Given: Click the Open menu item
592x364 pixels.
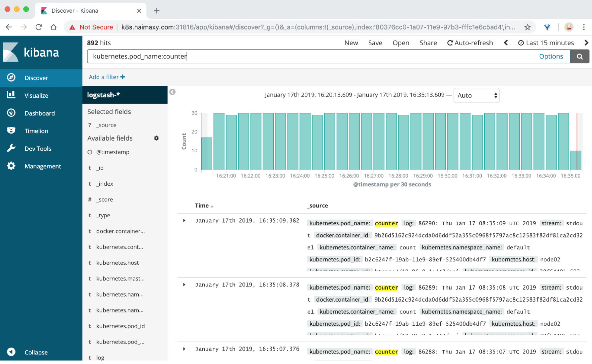Looking at the screenshot, I should point(400,43).
